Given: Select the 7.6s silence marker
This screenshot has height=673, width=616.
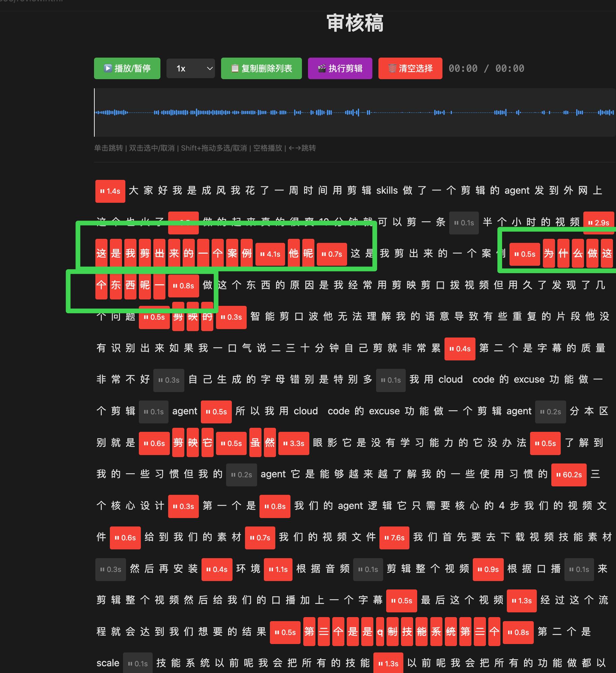Looking at the screenshot, I should tap(394, 538).
